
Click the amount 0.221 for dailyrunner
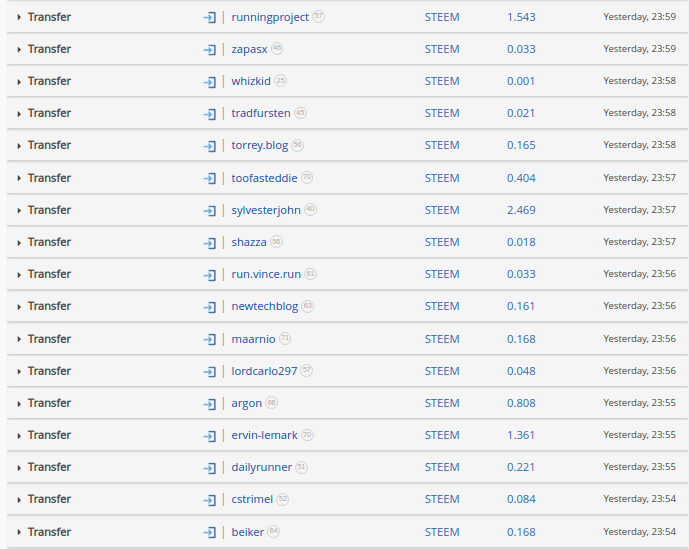click(x=521, y=467)
